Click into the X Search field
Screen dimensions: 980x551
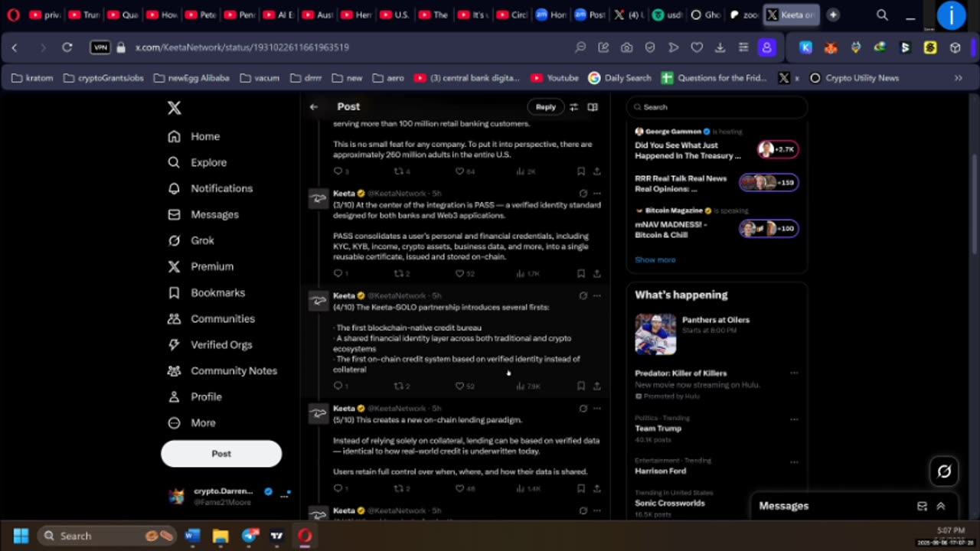click(x=717, y=107)
